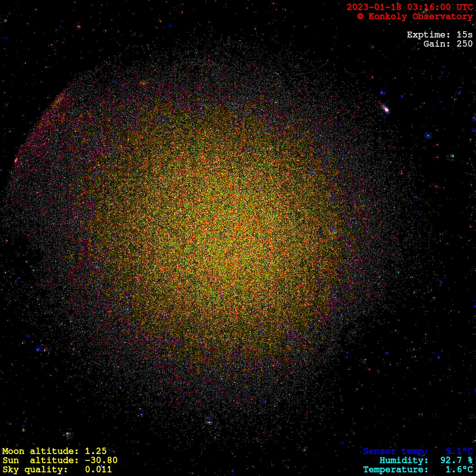
Task: Click the green star near the right edge
Action: click(452, 157)
